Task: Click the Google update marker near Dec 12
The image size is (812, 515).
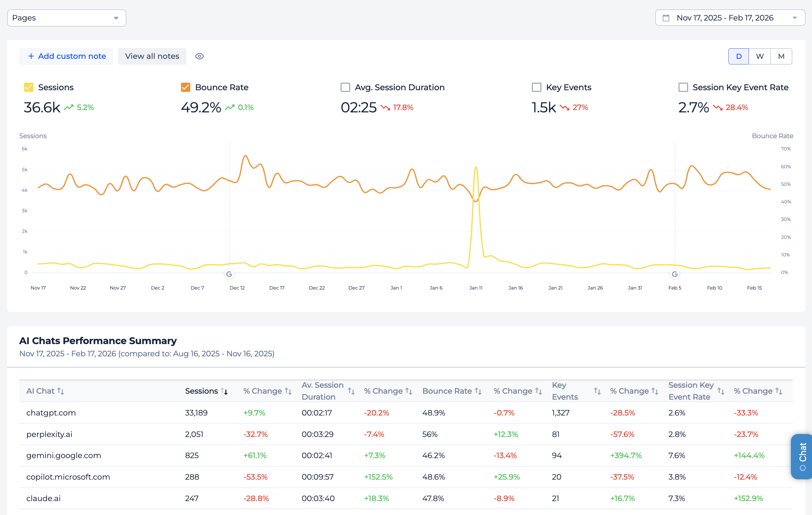Action: coord(229,274)
